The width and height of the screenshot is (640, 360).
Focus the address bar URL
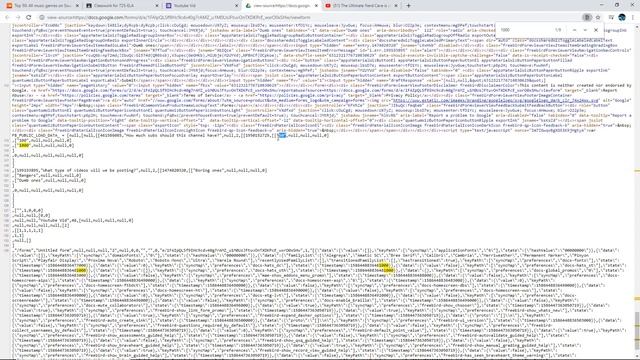(178, 18)
